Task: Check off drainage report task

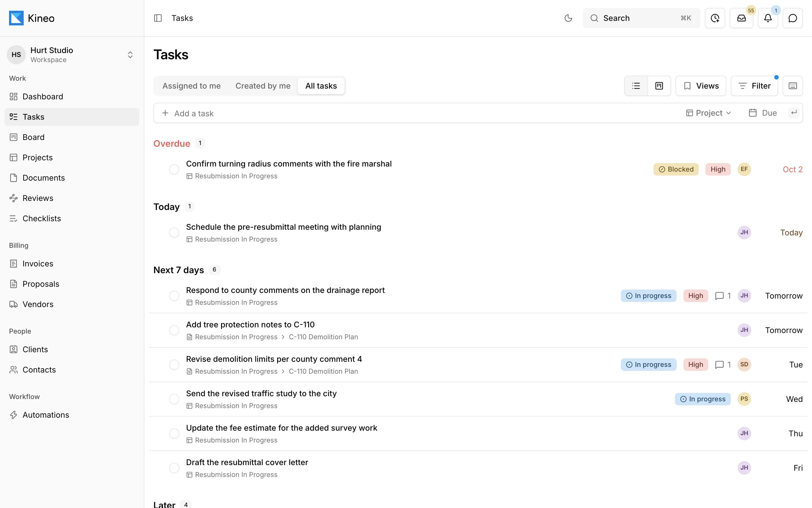Action: click(174, 296)
